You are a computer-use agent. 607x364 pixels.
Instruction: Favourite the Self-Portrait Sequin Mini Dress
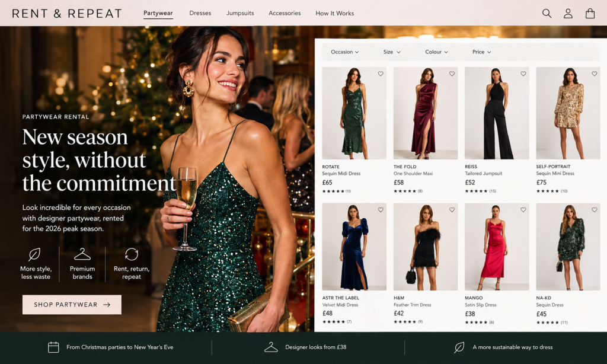point(594,74)
